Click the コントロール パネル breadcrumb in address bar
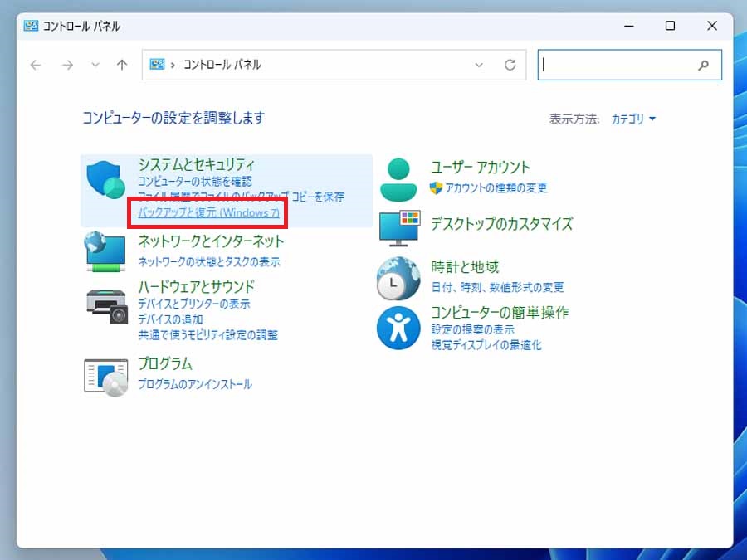Image resolution: width=747 pixels, height=560 pixels. [222, 65]
